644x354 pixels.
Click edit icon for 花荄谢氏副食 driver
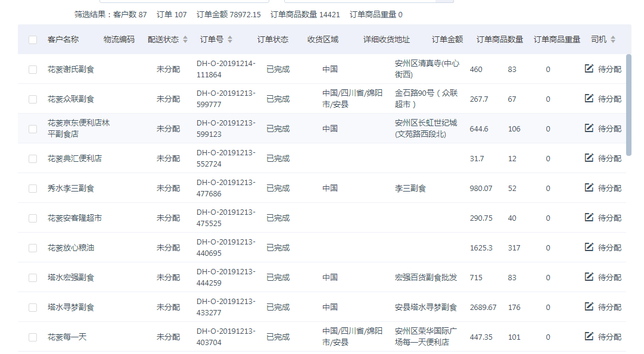pos(589,68)
